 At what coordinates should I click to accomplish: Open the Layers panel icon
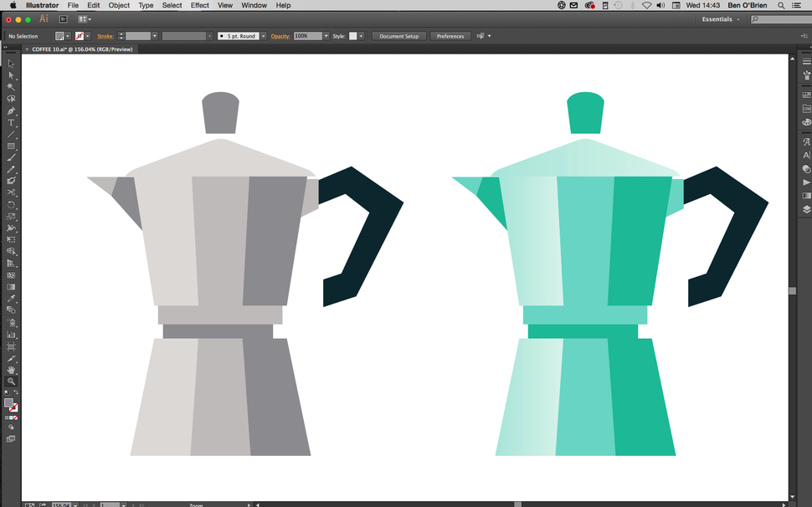coord(805,208)
